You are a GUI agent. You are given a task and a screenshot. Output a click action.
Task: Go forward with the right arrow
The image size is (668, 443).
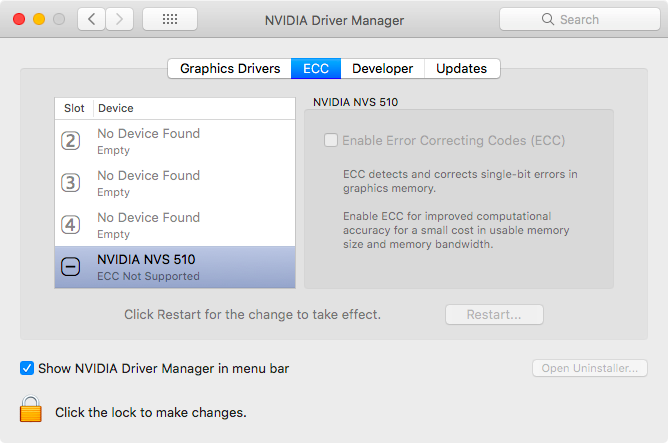point(120,19)
